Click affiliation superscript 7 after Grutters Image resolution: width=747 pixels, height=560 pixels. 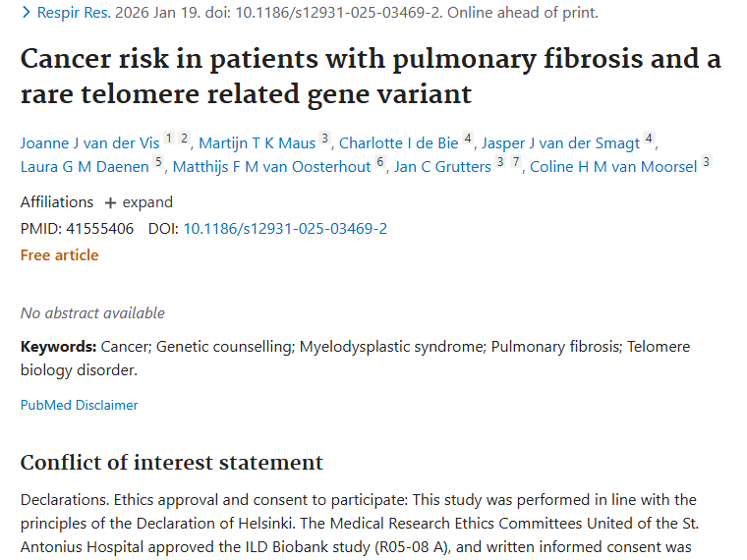click(x=516, y=162)
